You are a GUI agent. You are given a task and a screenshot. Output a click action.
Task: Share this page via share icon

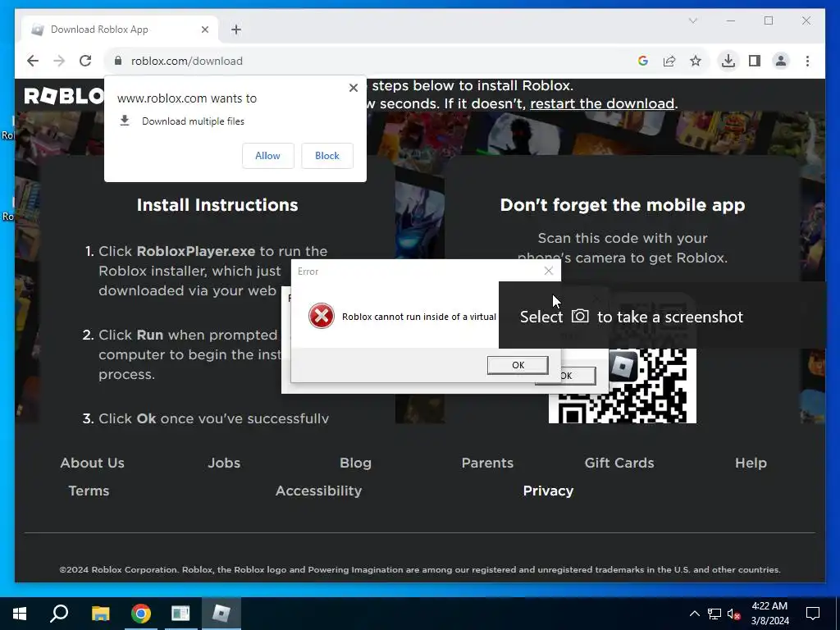pos(669,61)
